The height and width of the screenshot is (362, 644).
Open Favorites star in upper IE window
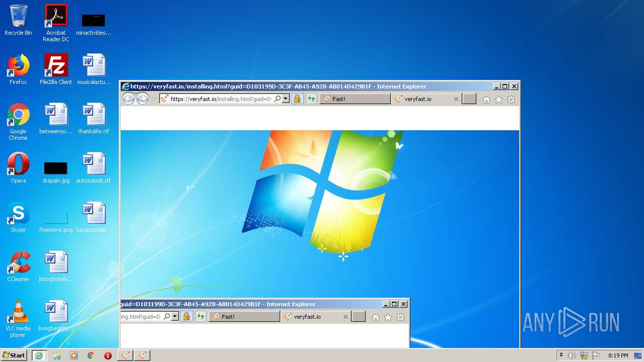click(499, 100)
